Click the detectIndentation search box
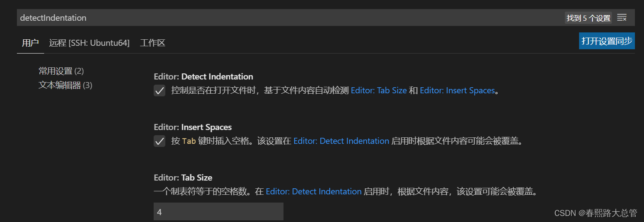Screen dimensions: 644x222 pyautogui.click(x=325, y=18)
